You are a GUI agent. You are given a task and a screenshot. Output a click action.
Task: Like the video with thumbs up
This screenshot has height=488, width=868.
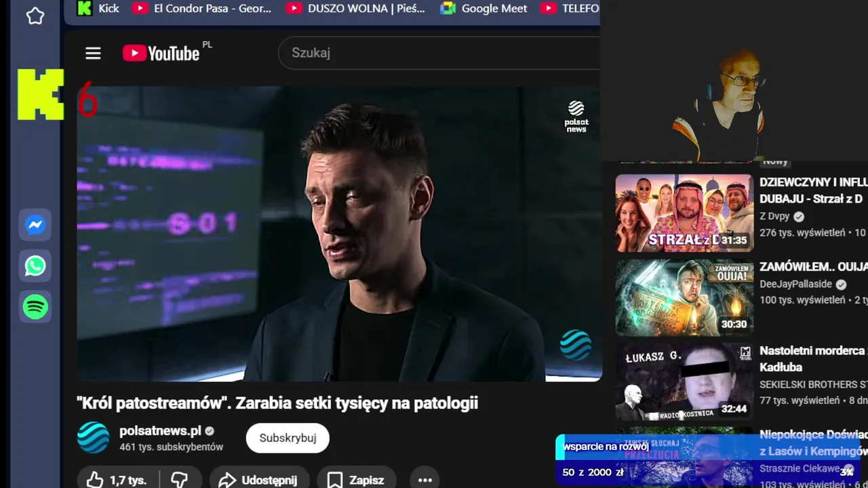tap(117, 480)
